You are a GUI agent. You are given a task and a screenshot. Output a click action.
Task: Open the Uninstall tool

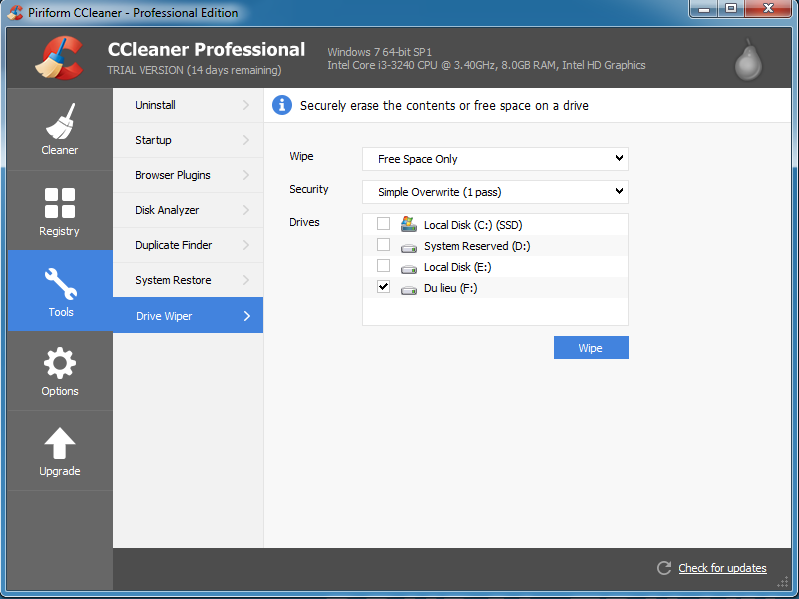[187, 105]
